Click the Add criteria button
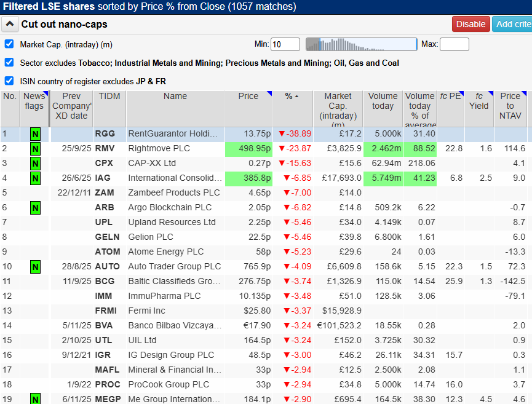The width and height of the screenshot is (532, 404). click(512, 24)
